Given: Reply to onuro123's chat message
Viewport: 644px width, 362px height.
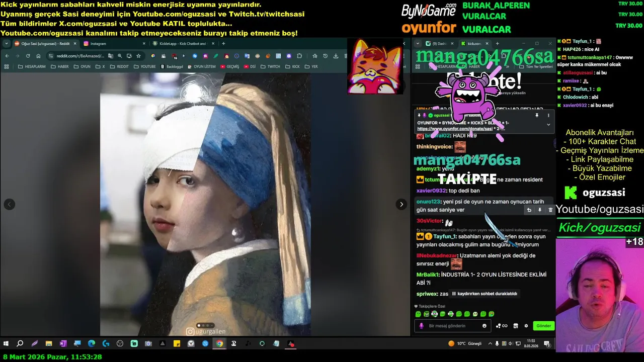Looking at the screenshot, I should (529, 210).
